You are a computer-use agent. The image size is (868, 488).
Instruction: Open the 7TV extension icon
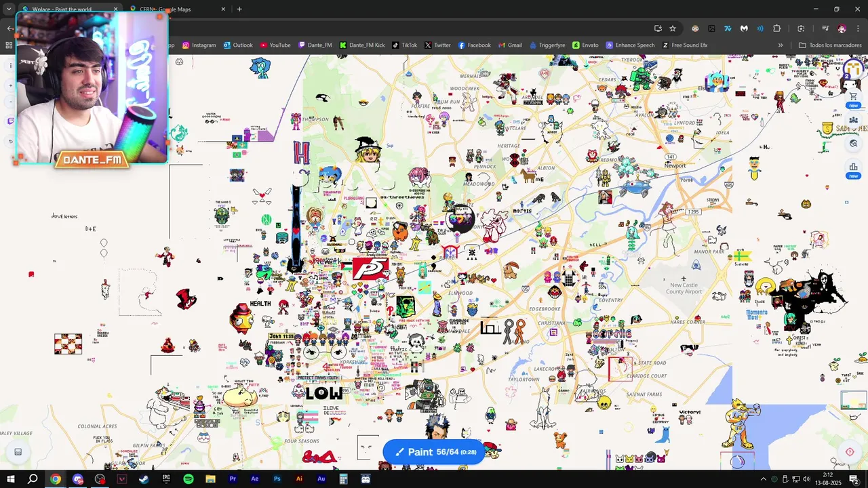click(728, 28)
